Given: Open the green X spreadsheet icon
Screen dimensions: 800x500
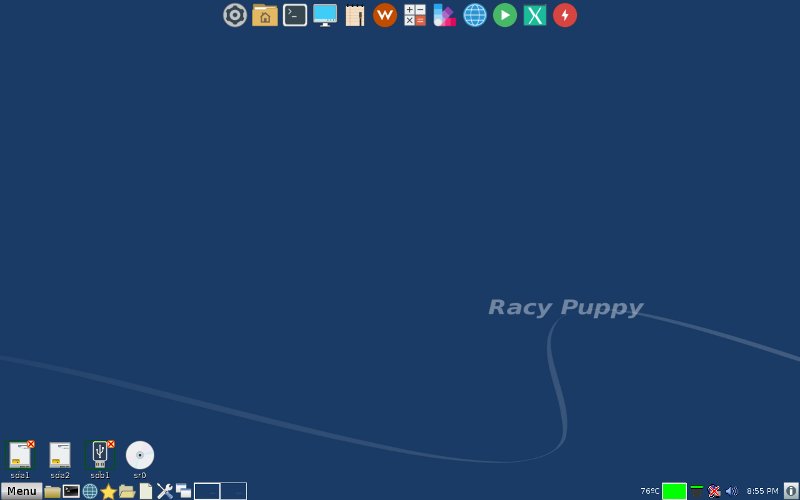Looking at the screenshot, I should pyautogui.click(x=535, y=15).
